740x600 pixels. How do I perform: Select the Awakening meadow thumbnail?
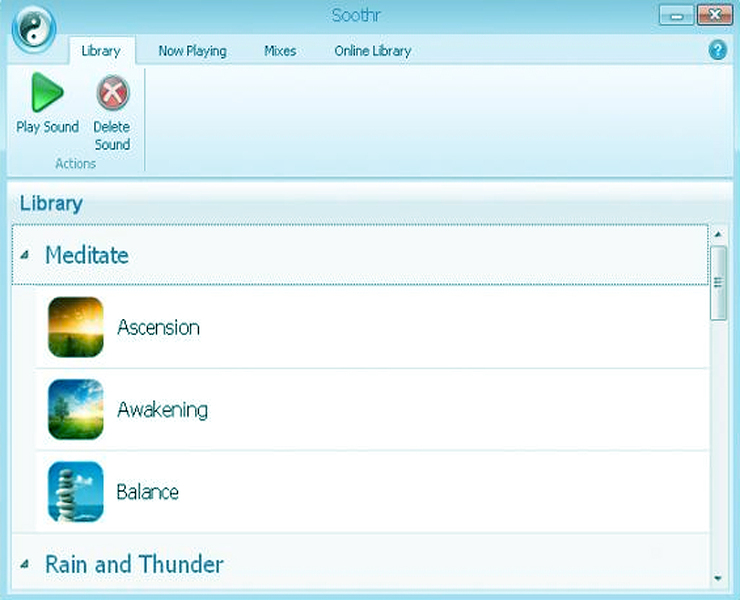[76, 409]
